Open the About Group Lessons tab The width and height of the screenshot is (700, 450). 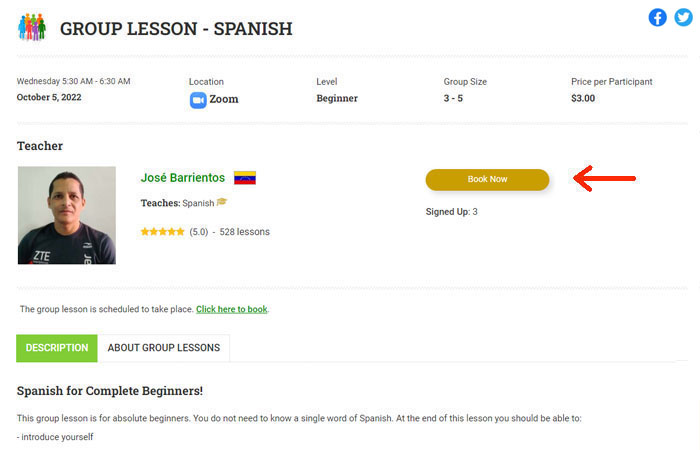[164, 348]
